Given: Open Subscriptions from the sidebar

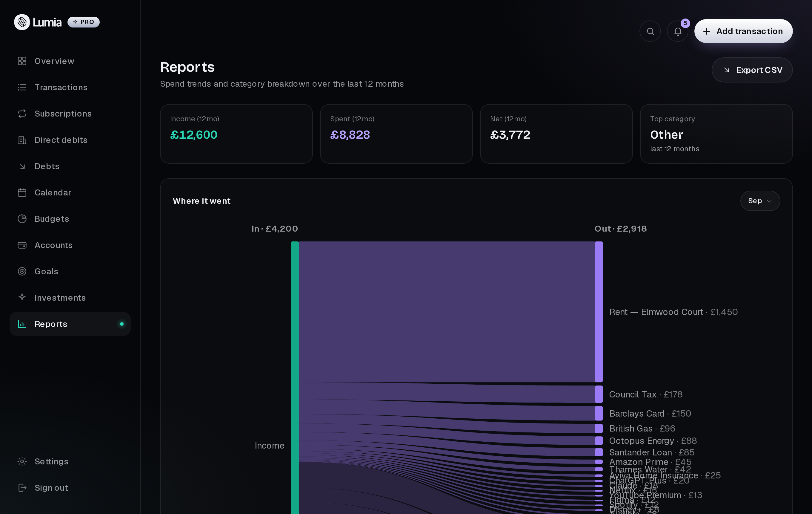Looking at the screenshot, I should 70,114.
